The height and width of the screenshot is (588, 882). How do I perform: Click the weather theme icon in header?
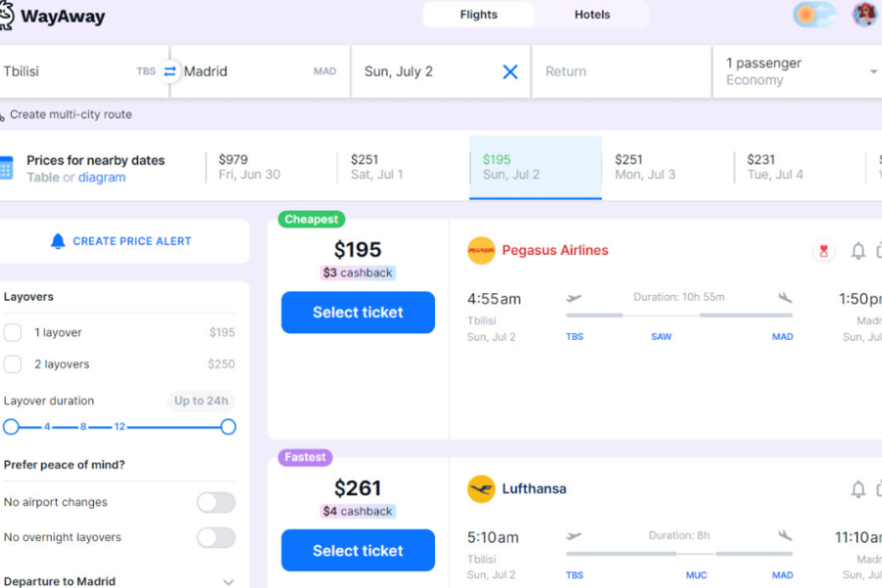click(813, 15)
